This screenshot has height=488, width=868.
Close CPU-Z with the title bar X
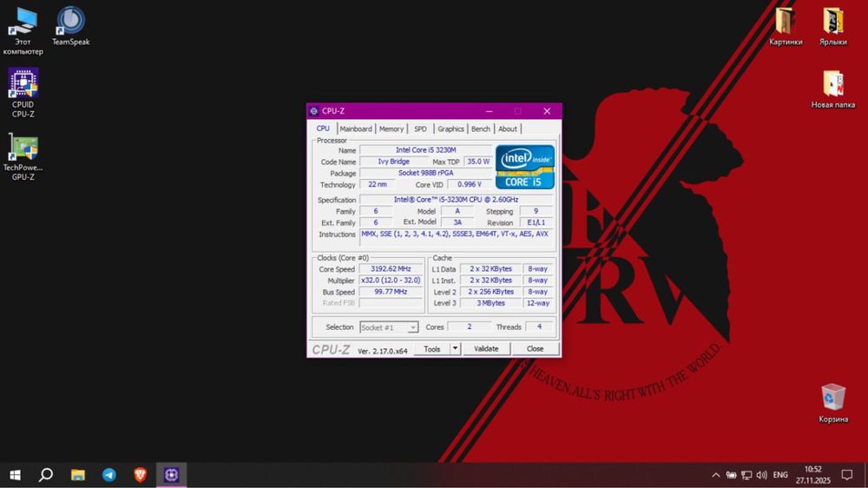click(547, 111)
